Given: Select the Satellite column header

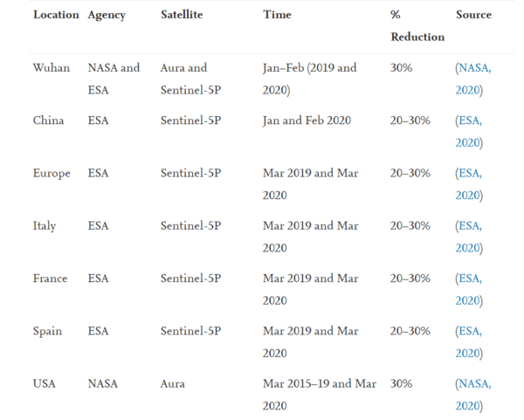Looking at the screenshot, I should (x=182, y=15).
